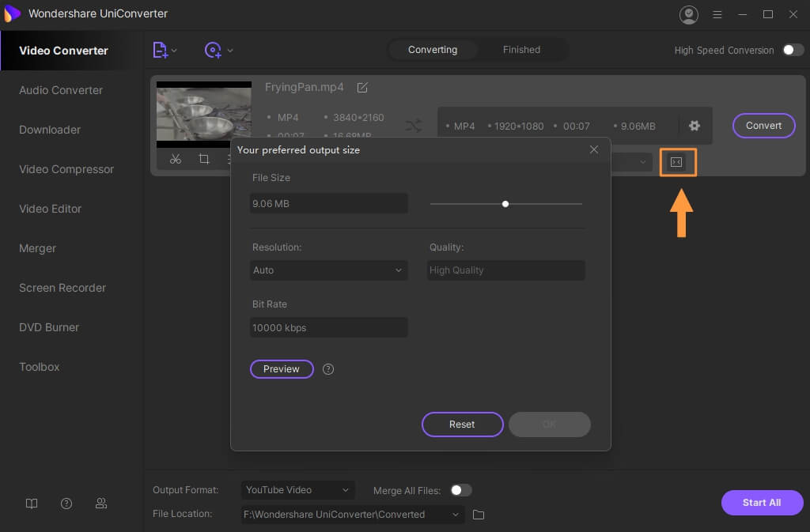810x532 pixels.
Task: Switch to the Finished tab
Action: click(x=521, y=50)
